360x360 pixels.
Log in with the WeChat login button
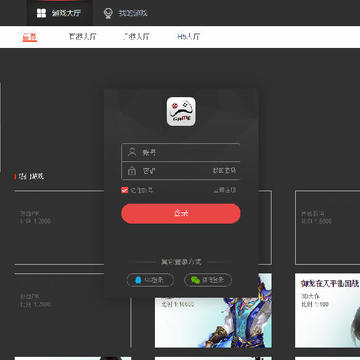(x=208, y=280)
